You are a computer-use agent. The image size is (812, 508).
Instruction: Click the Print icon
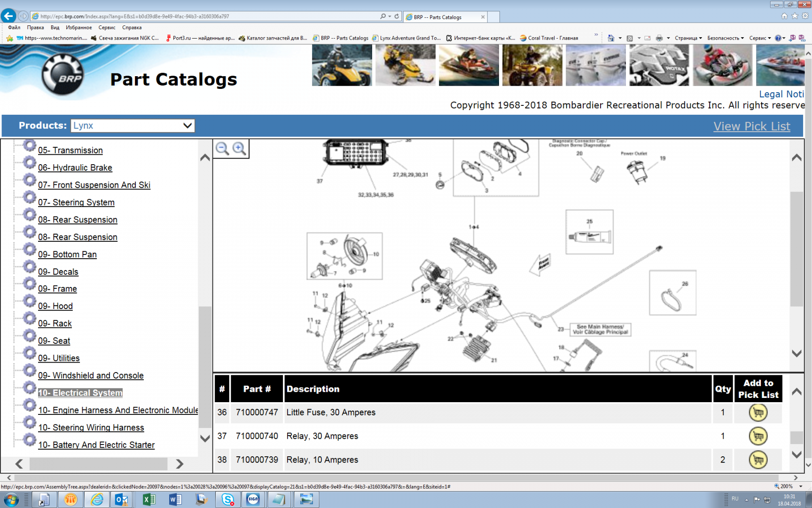tap(659, 38)
